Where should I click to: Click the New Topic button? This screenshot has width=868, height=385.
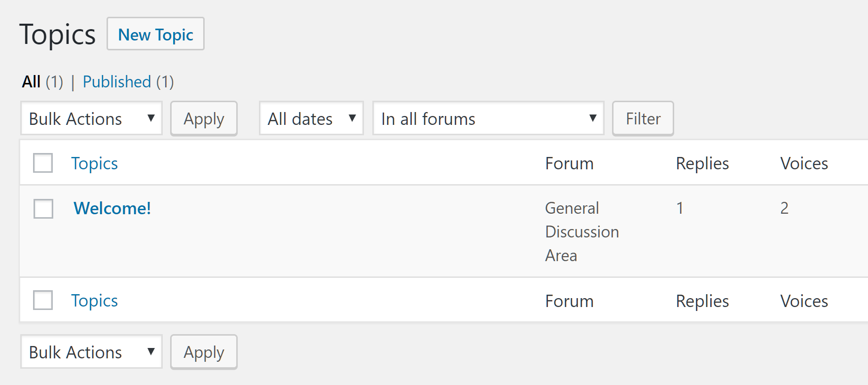[155, 34]
